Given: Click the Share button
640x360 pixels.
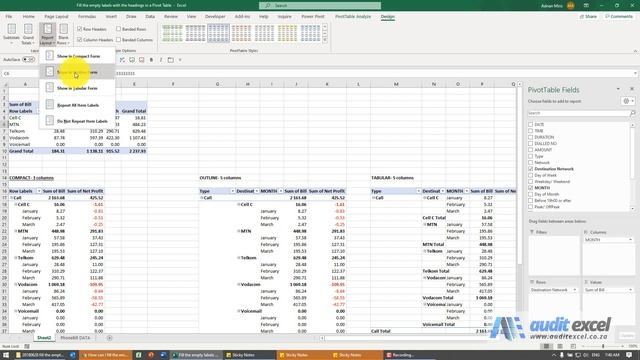Looking at the screenshot, I should (x=588, y=16).
